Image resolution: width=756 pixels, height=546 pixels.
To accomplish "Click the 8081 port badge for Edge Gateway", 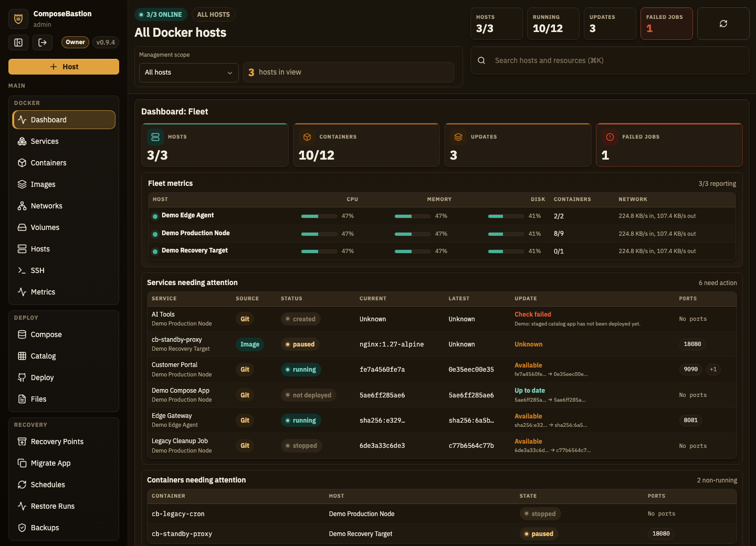I will (691, 421).
